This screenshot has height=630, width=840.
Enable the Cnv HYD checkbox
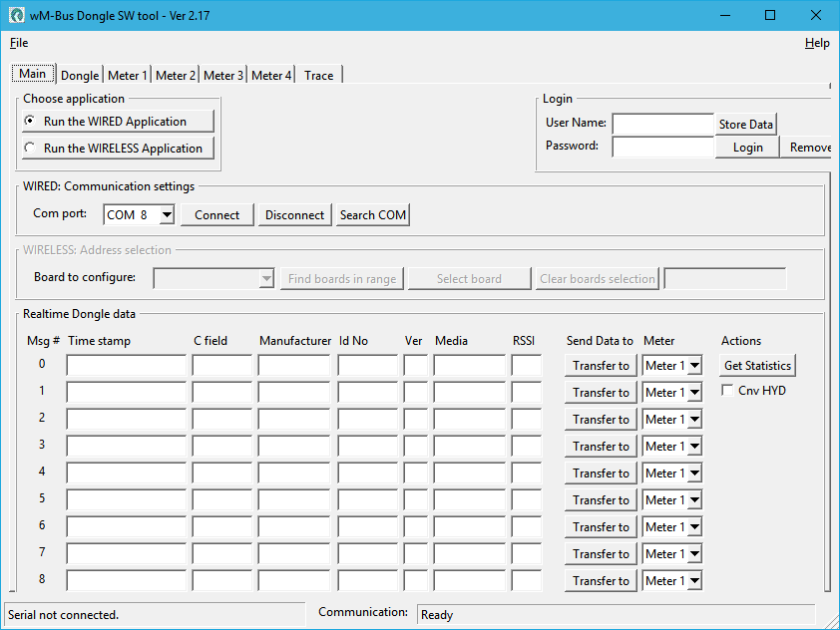coord(728,391)
